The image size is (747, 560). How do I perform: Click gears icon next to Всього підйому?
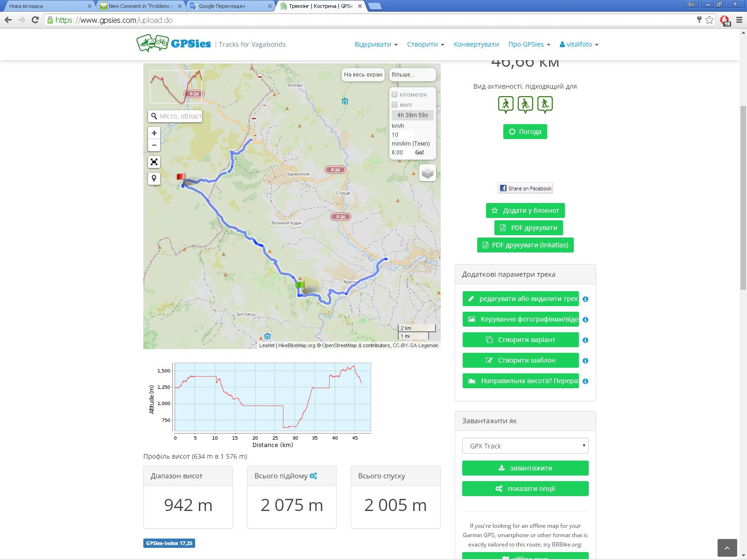tap(313, 476)
